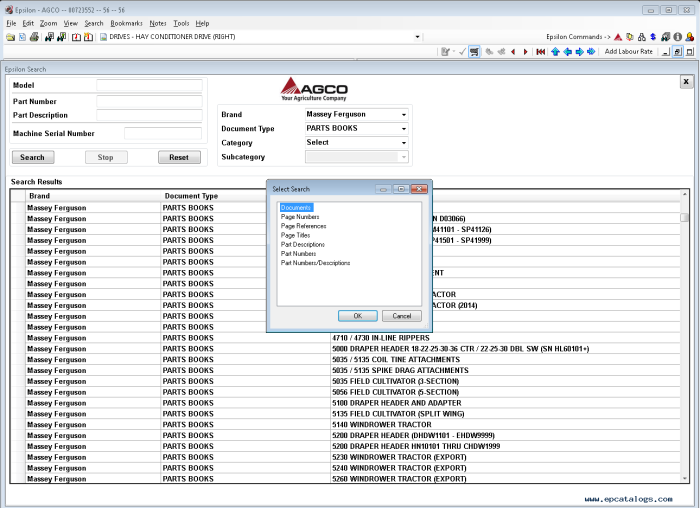
Task: Click the red right arrow next icon
Action: click(x=525, y=52)
